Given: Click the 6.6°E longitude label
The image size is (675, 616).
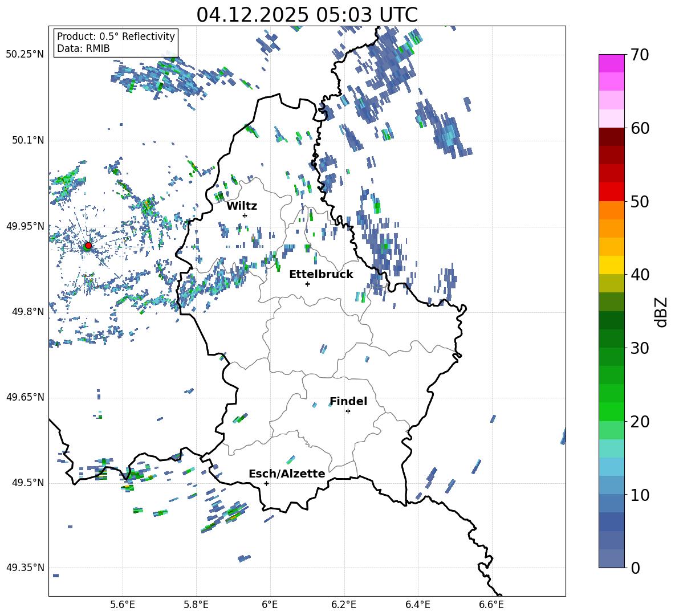Looking at the screenshot, I should tap(491, 605).
